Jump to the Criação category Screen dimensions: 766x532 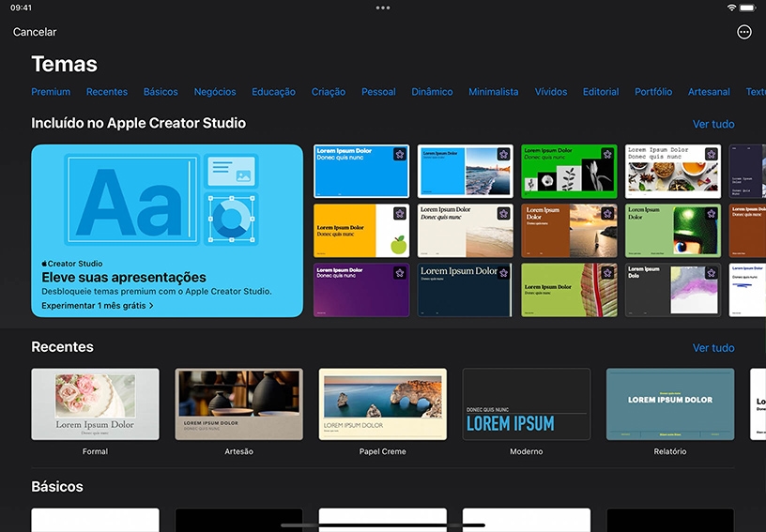click(x=329, y=92)
